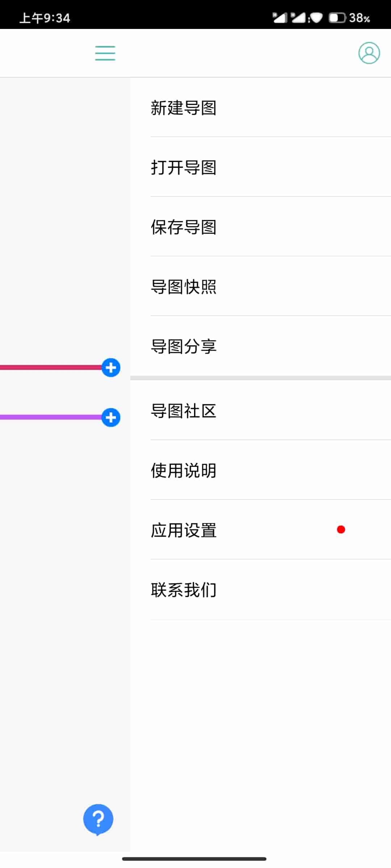The width and height of the screenshot is (391, 868).
Task: Select 联系我们 to contact support
Action: [x=183, y=590]
